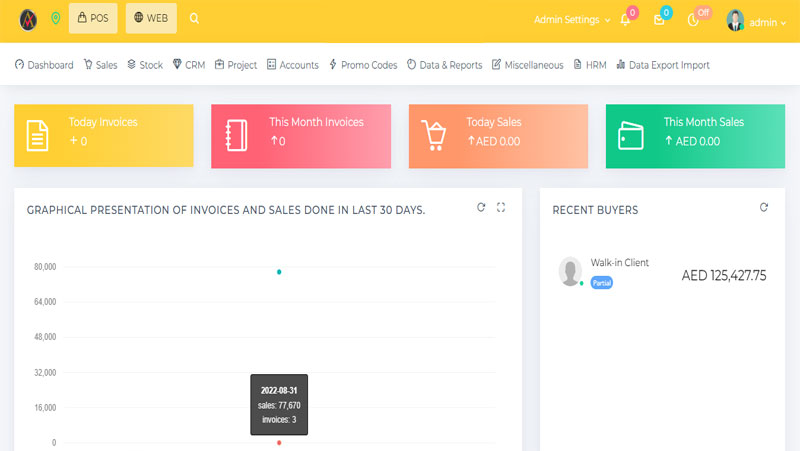Refresh the Recent Buyers panel
Viewport: 800px width, 451px height.
(764, 207)
